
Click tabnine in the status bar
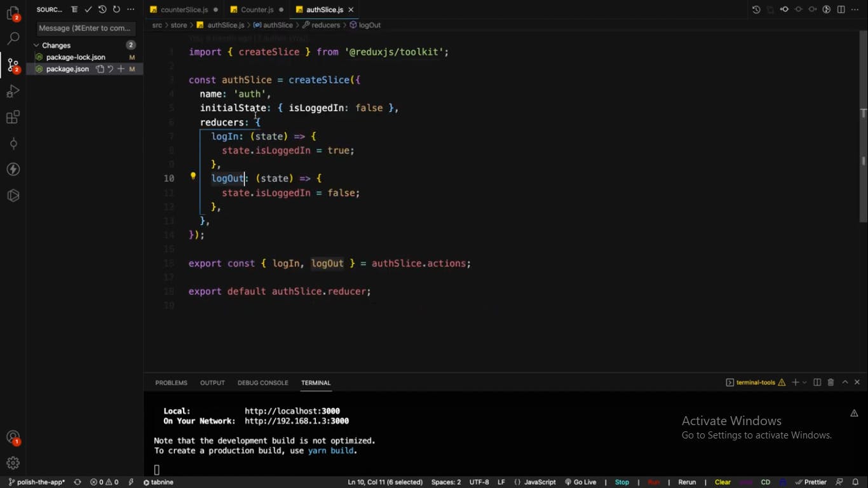(x=158, y=482)
